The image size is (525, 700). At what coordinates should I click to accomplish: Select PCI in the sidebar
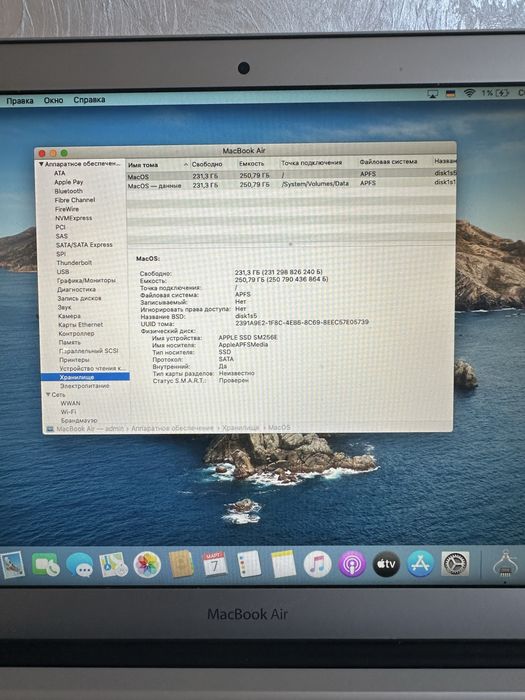point(60,227)
